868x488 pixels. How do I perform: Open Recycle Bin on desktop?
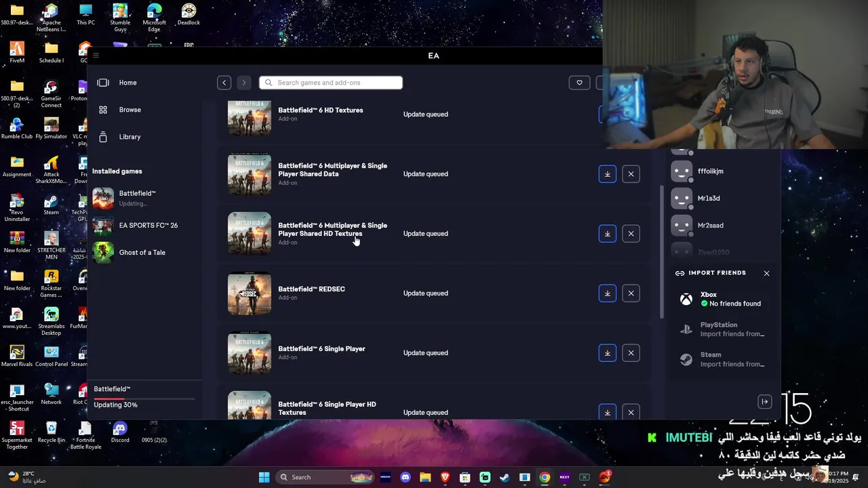[51, 432]
